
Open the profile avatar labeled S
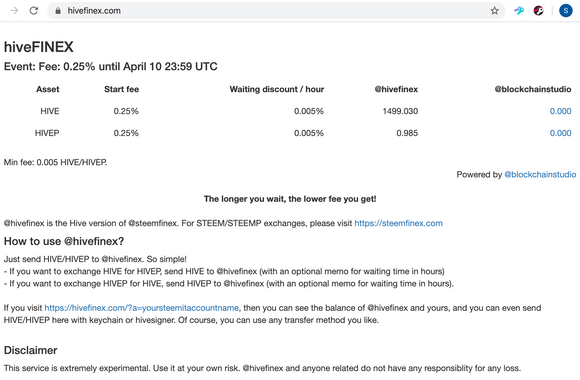pos(566,11)
